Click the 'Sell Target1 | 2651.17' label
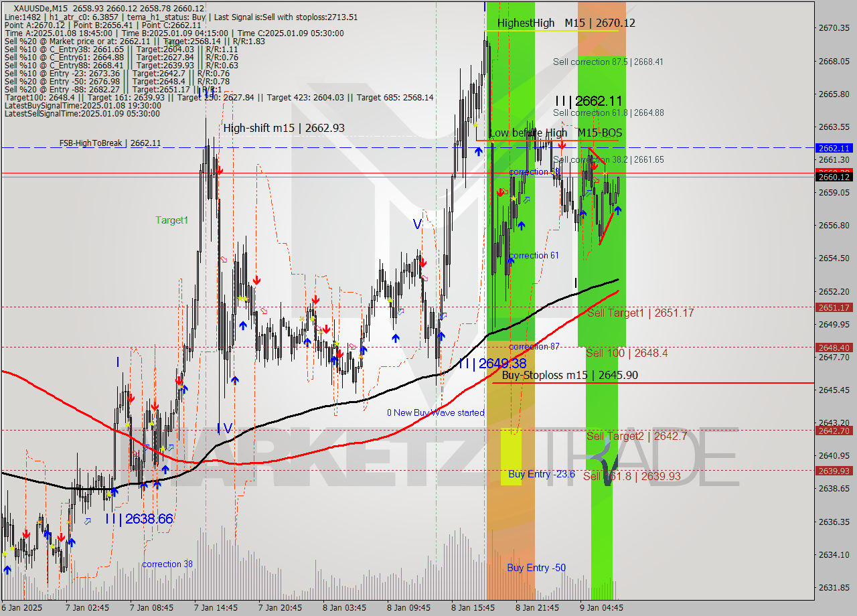The height and width of the screenshot is (616, 857). coord(640,313)
